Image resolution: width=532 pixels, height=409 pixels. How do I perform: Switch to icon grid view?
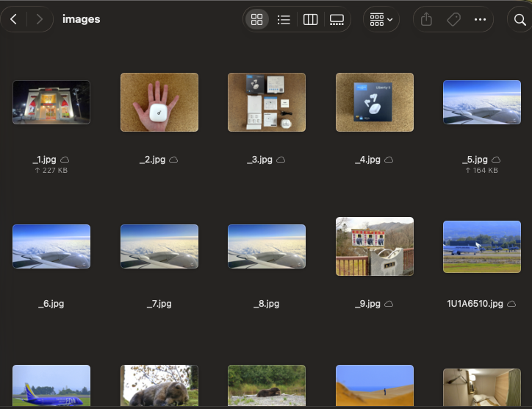[257, 19]
